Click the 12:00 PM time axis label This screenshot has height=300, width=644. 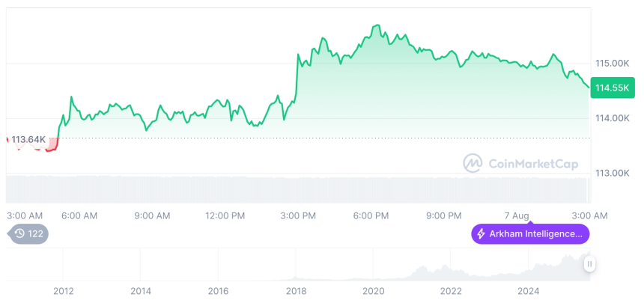click(x=225, y=215)
